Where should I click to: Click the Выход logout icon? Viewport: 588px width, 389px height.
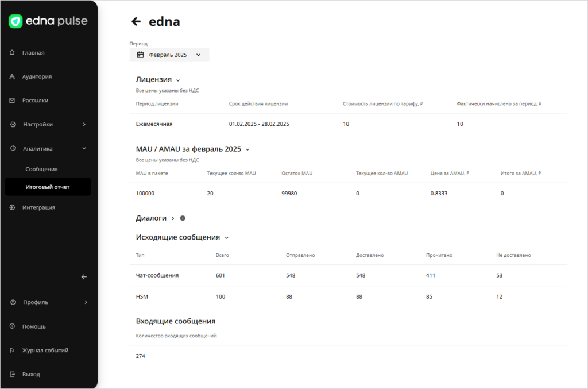click(13, 375)
